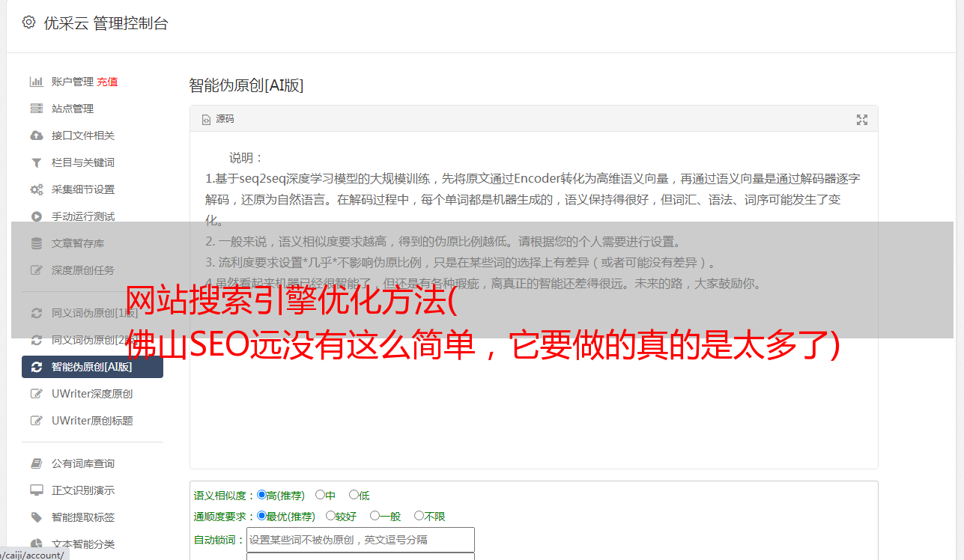Click the database icon for 文章暂存库
This screenshot has width=964, height=560.
click(x=36, y=243)
